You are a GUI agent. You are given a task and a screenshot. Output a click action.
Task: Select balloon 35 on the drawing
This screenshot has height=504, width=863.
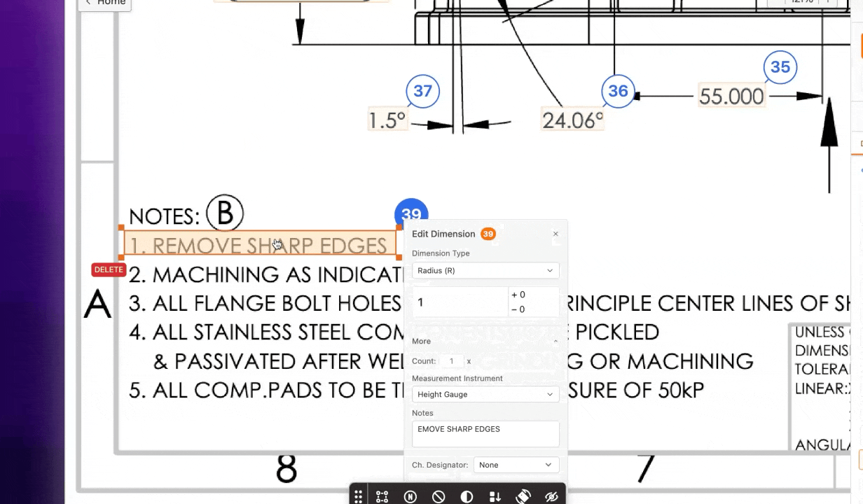coord(780,66)
